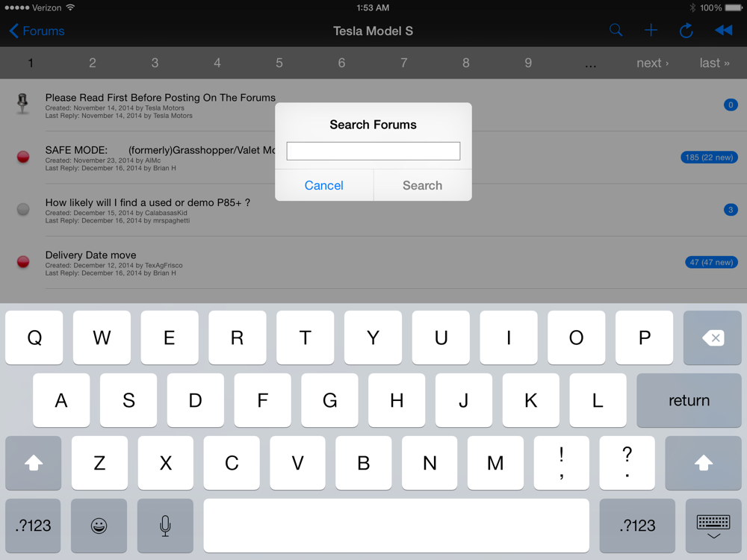Tap the left shift key
This screenshot has height=560, width=747.
34,463
